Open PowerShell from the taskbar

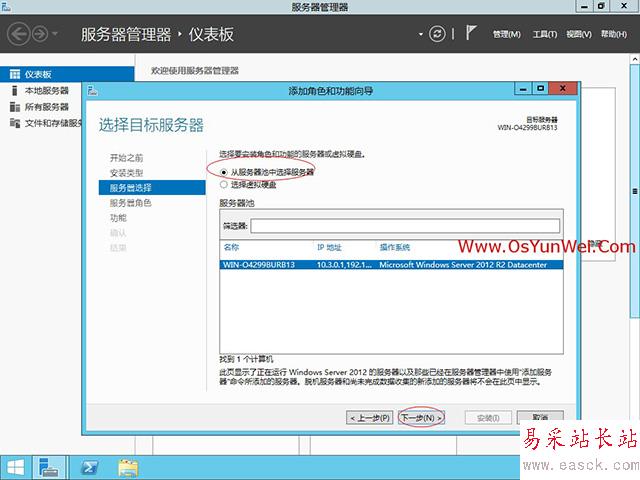pos(89,468)
